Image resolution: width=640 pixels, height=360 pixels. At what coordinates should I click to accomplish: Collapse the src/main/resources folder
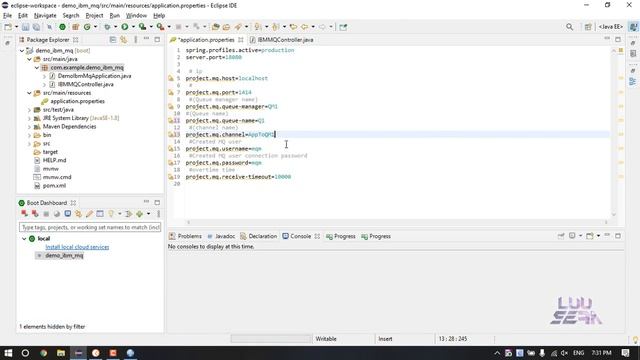point(29,93)
